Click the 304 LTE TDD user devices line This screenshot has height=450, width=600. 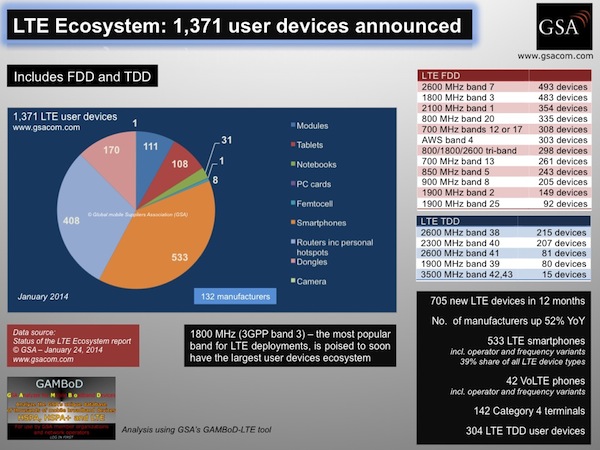click(525, 431)
